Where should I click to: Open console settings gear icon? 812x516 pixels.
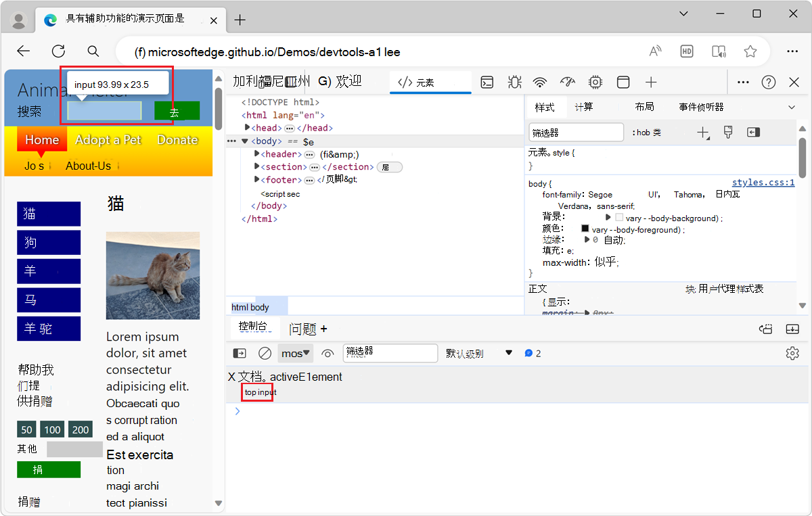[792, 353]
